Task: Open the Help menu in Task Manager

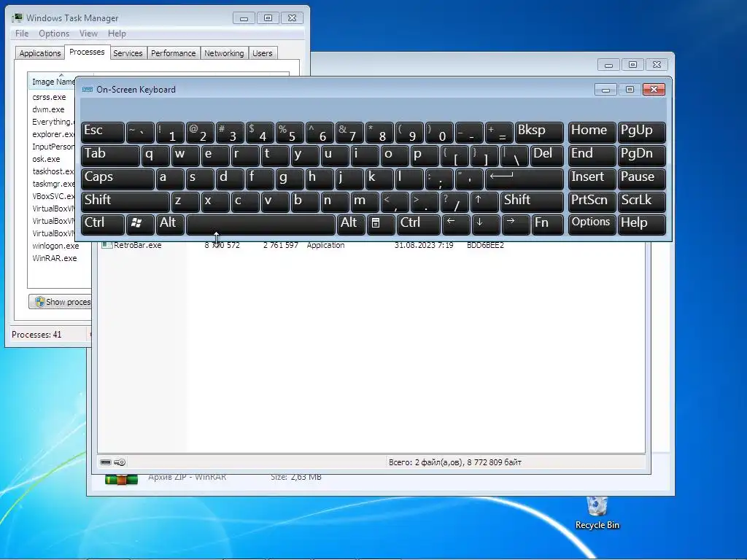Action: point(117,34)
